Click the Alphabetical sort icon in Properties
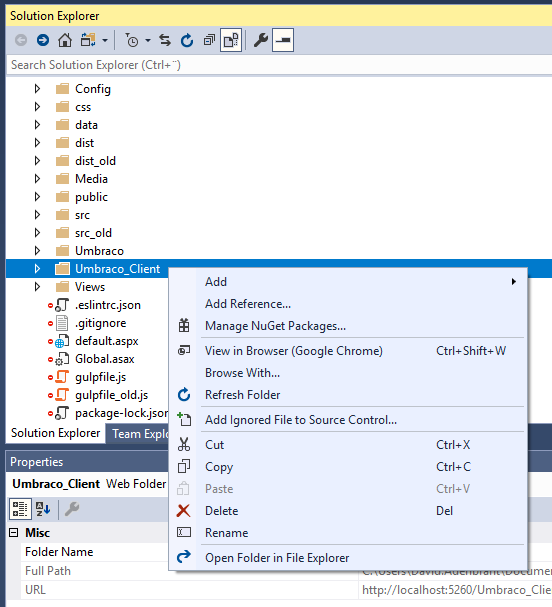The height and width of the screenshot is (607, 552). coord(43,509)
